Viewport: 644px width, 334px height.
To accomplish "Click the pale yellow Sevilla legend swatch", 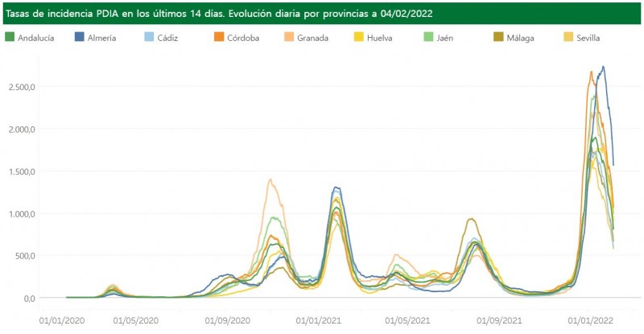I will [x=568, y=37].
